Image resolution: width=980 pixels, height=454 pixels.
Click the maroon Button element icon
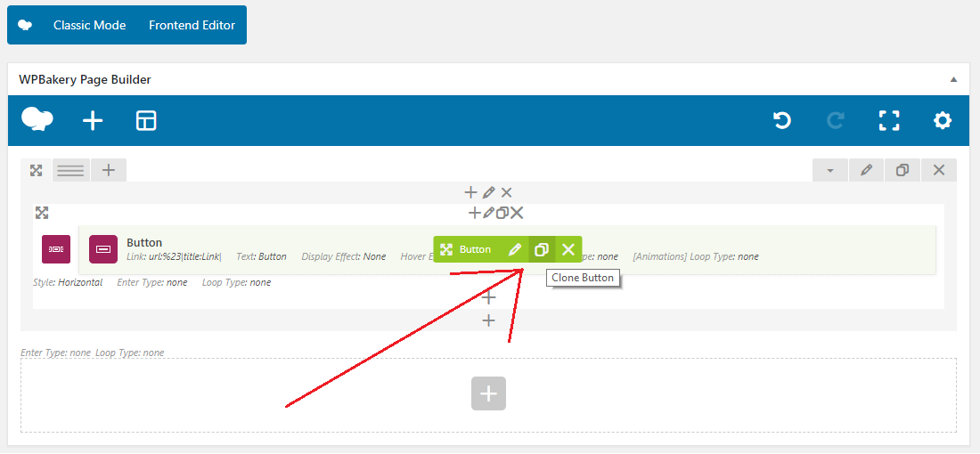click(103, 249)
